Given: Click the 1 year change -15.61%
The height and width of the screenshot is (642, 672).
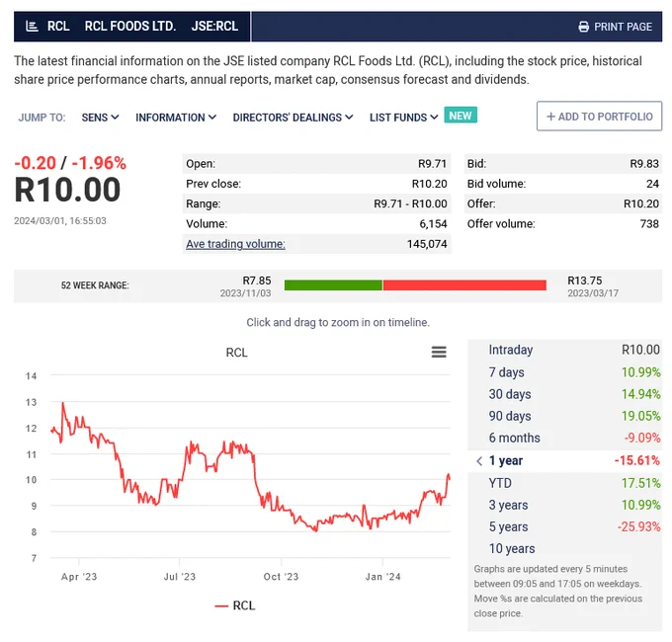Looking at the screenshot, I should [636, 461].
